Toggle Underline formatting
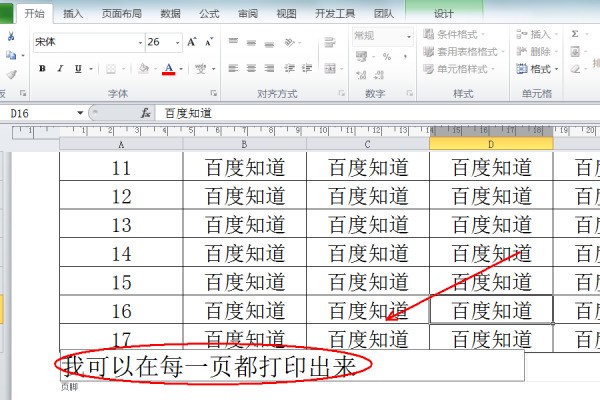The width and height of the screenshot is (600, 400). (x=78, y=69)
